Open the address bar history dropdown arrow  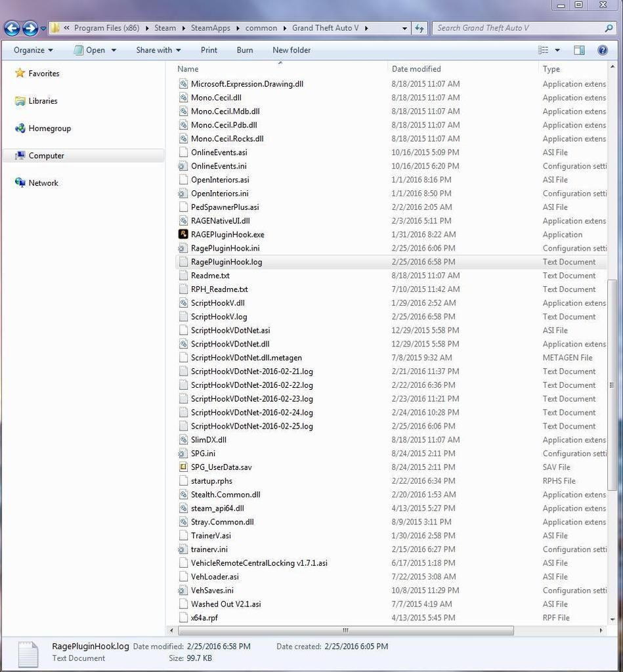pyautogui.click(x=405, y=28)
